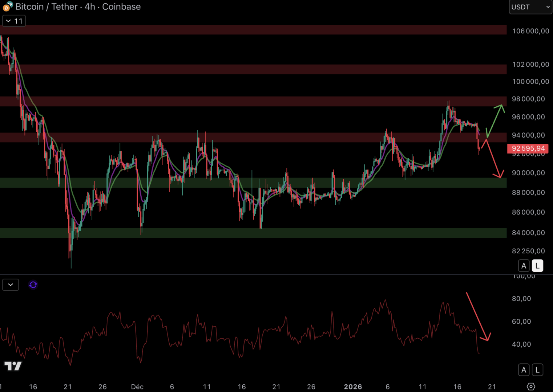Click the Déc label on time axis
This screenshot has height=392, width=553.
point(137,387)
